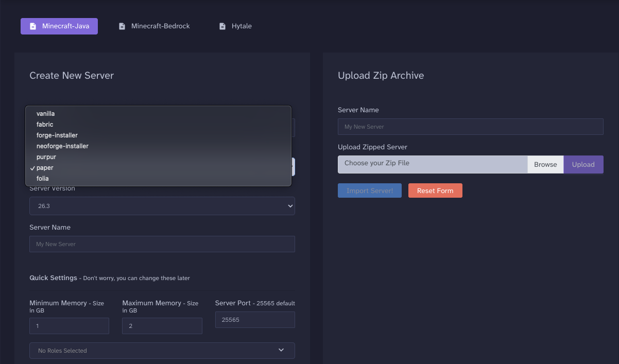Edit the Maximum Memory value field
Viewport: 619px width, 364px height.
[162, 326]
